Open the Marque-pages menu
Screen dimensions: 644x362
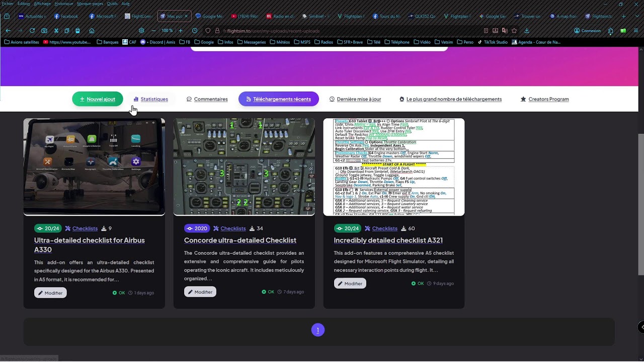coord(90,4)
